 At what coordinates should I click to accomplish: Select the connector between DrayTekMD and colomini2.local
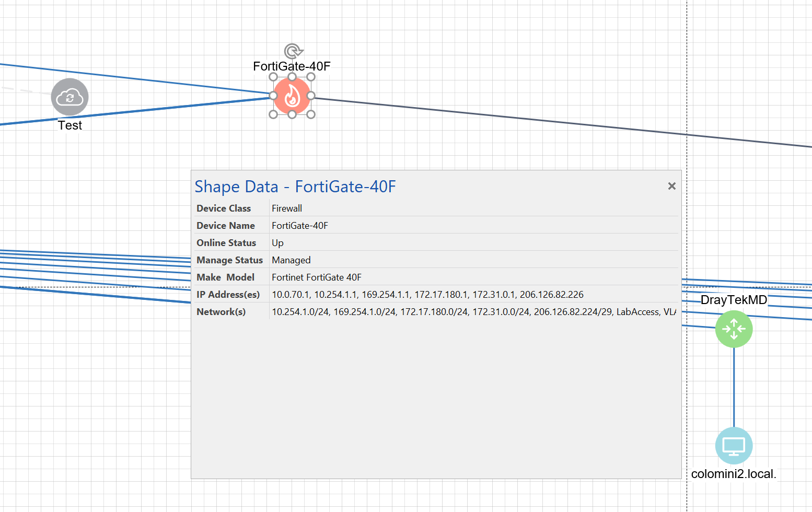(x=734, y=387)
